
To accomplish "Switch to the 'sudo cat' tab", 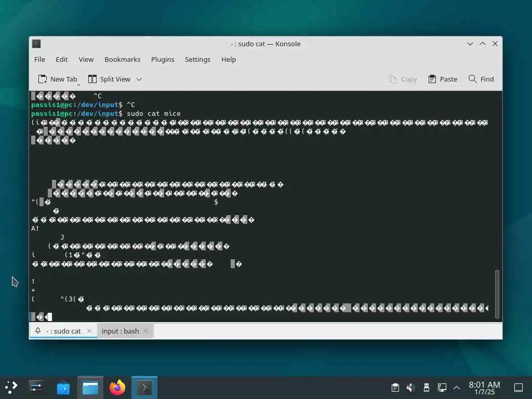I will coord(63,331).
